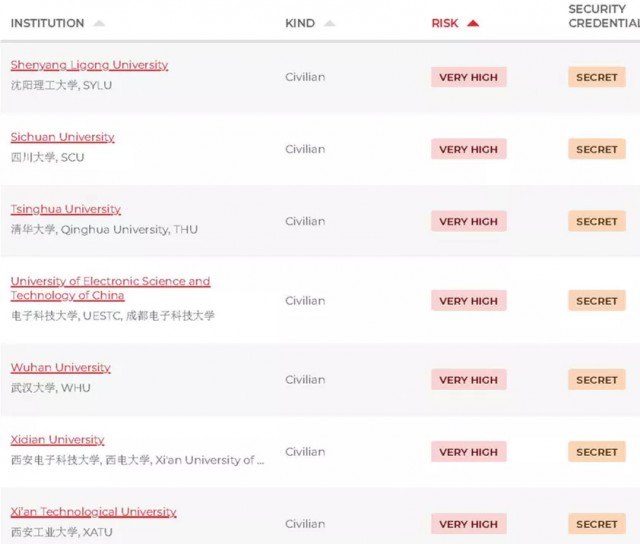The image size is (640, 544).
Task: Click Secret badge for Xidian University
Action: pyautogui.click(x=597, y=452)
